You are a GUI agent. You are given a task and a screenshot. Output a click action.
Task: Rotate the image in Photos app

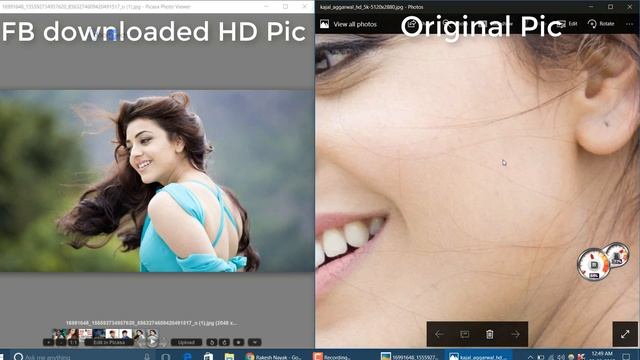pos(601,24)
